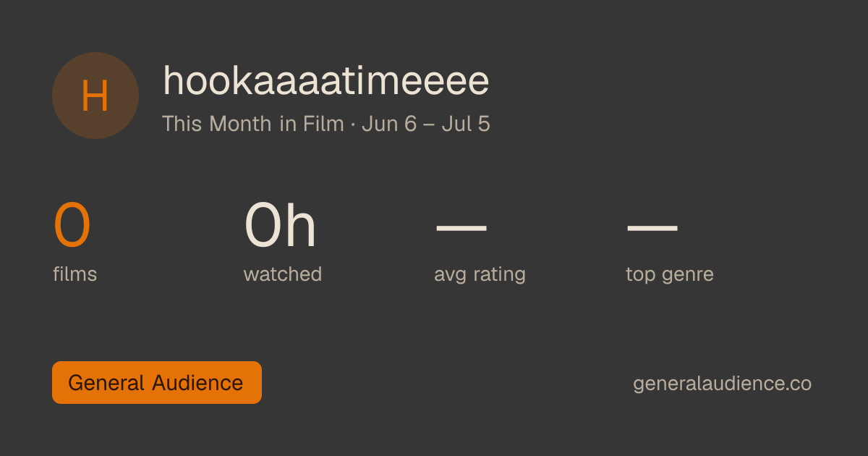Click the dash above top genre
This screenshot has width=868, height=456.
click(x=652, y=228)
